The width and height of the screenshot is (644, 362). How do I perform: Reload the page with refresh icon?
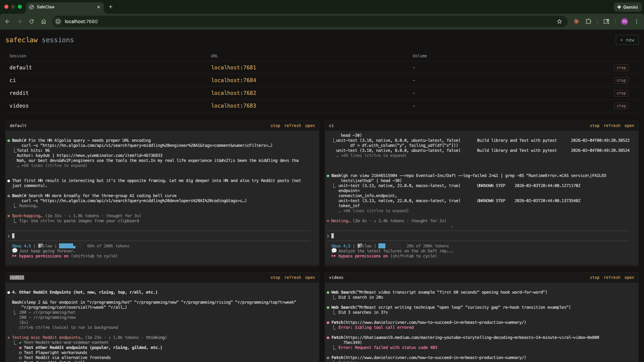[32, 21]
